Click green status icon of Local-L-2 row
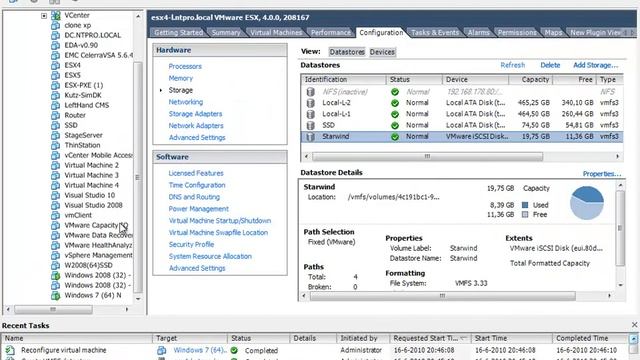 pyautogui.click(x=395, y=103)
